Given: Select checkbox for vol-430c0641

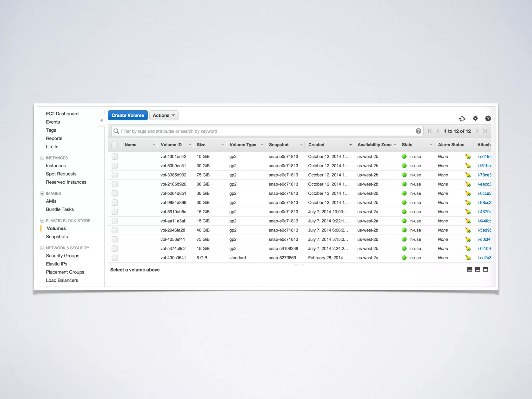Looking at the screenshot, I should 115,258.
